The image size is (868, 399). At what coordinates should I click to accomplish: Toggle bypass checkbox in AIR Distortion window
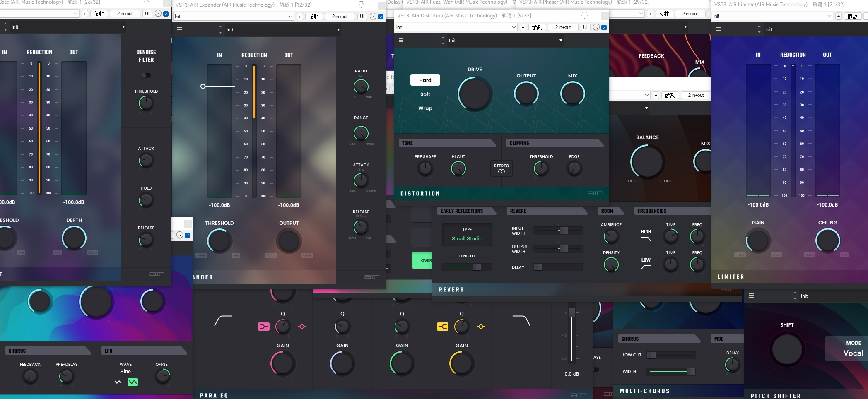click(x=604, y=27)
